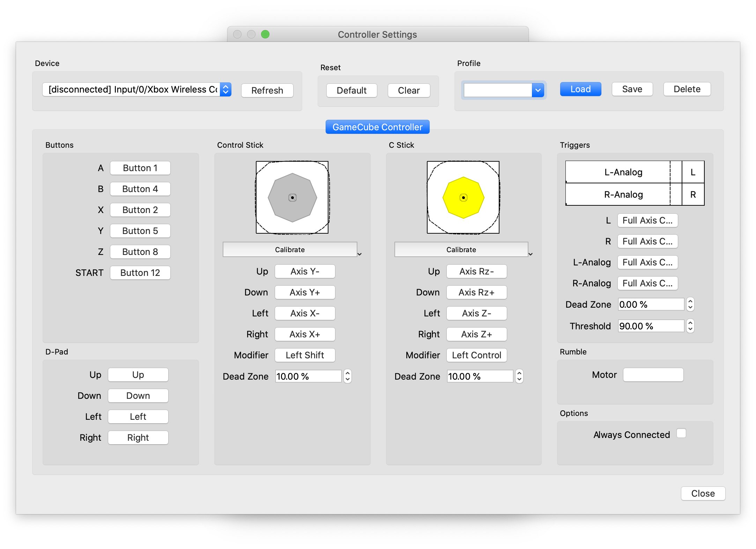Remap the START button binding

tap(140, 273)
